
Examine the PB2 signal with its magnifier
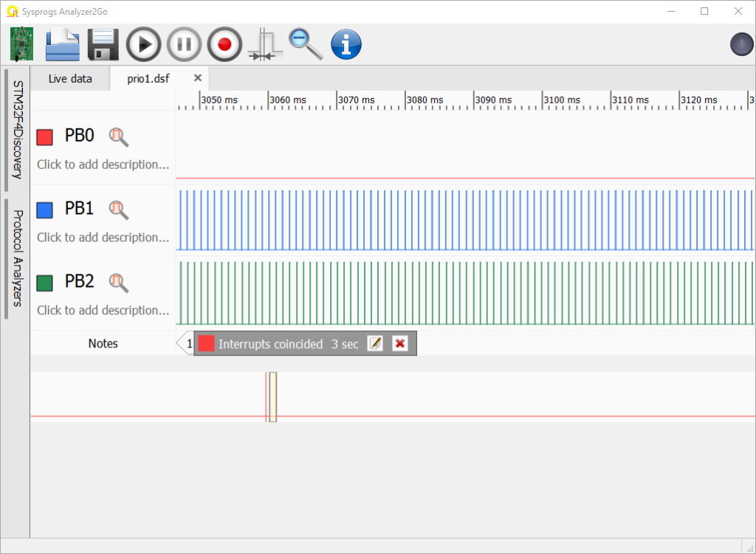pyautogui.click(x=119, y=283)
